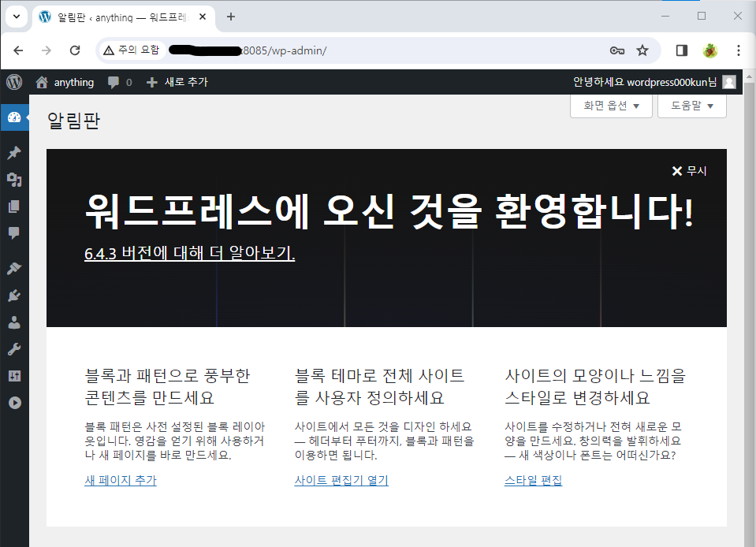Image resolution: width=756 pixels, height=547 pixels.
Task: Select the '알림판 ‹ anything — 워드프레스' tab
Action: (x=124, y=17)
